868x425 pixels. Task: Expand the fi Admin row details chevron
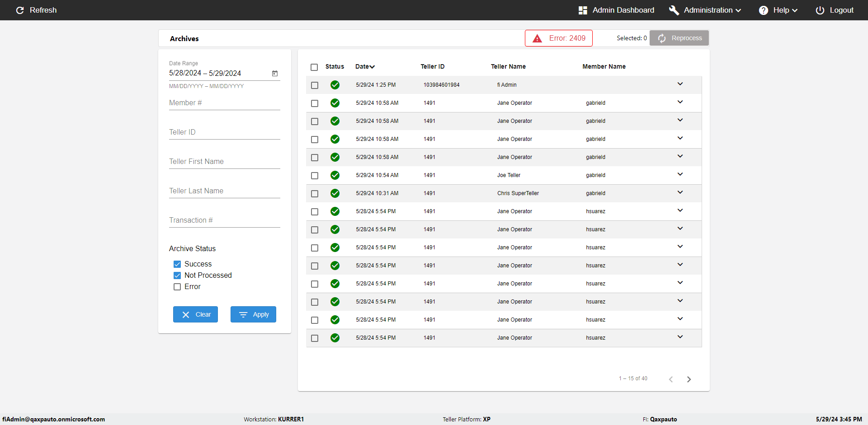[680, 84]
